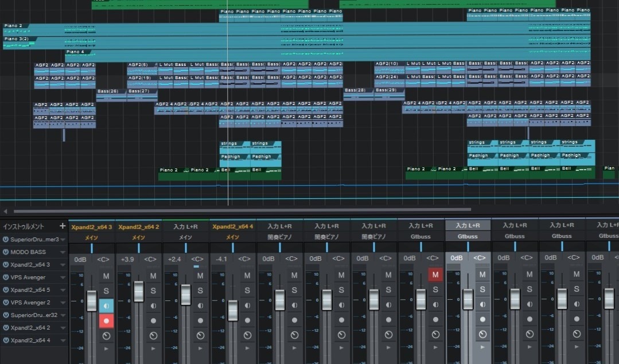Toggle power icon for Xpand!2_x64 5 instrument

(6, 290)
